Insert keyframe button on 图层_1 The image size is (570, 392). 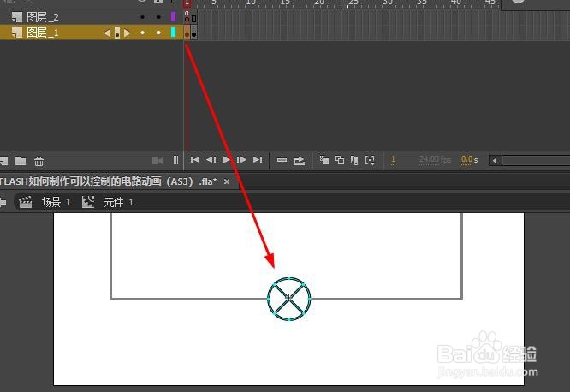(x=117, y=33)
